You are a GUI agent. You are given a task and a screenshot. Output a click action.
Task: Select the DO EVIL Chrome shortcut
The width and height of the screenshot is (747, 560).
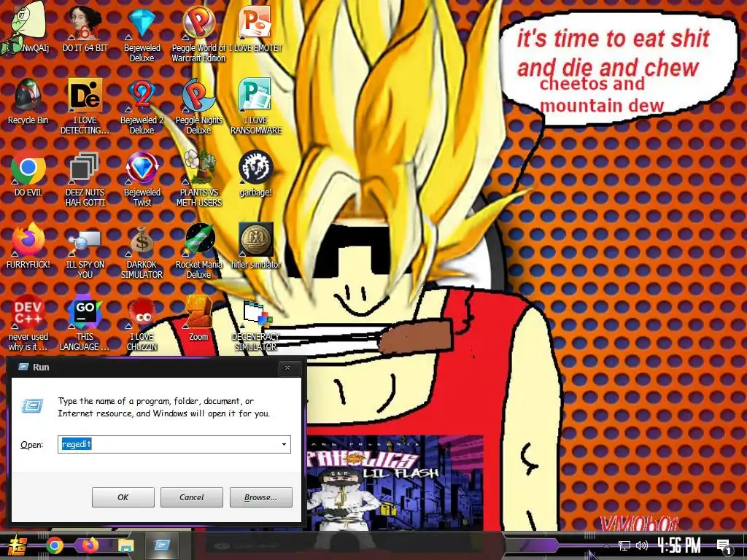pos(28,174)
